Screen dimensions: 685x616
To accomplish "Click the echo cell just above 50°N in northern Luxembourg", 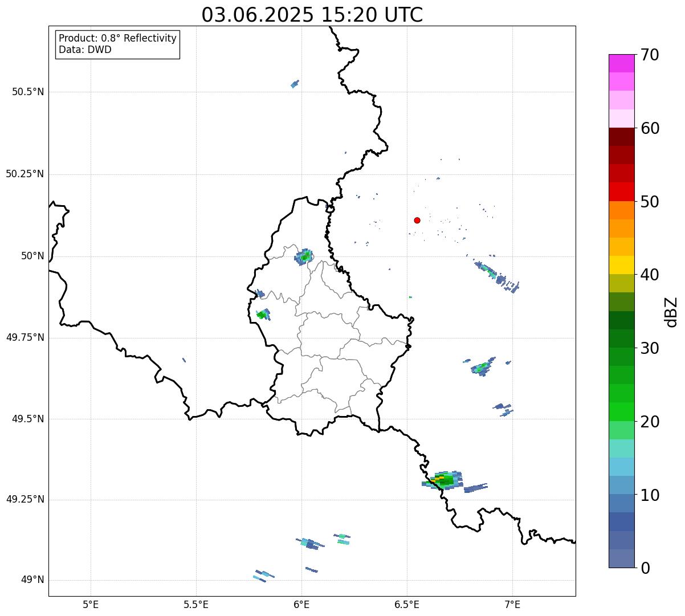I will [x=304, y=257].
